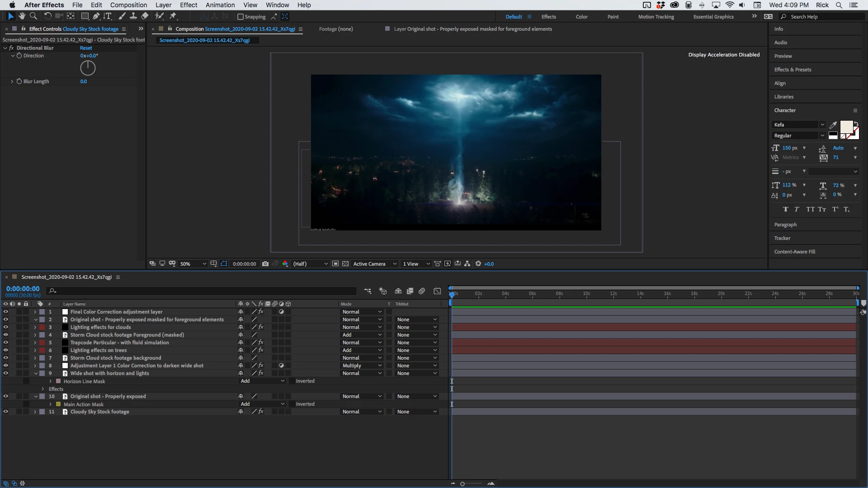Open the Composition menu
The image size is (868, 488).
click(128, 5)
